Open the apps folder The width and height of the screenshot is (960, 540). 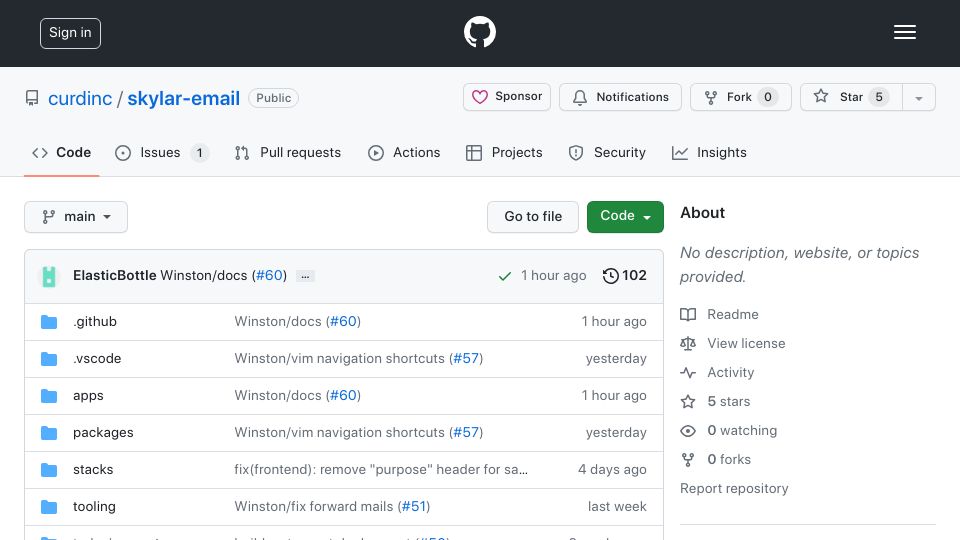click(88, 396)
